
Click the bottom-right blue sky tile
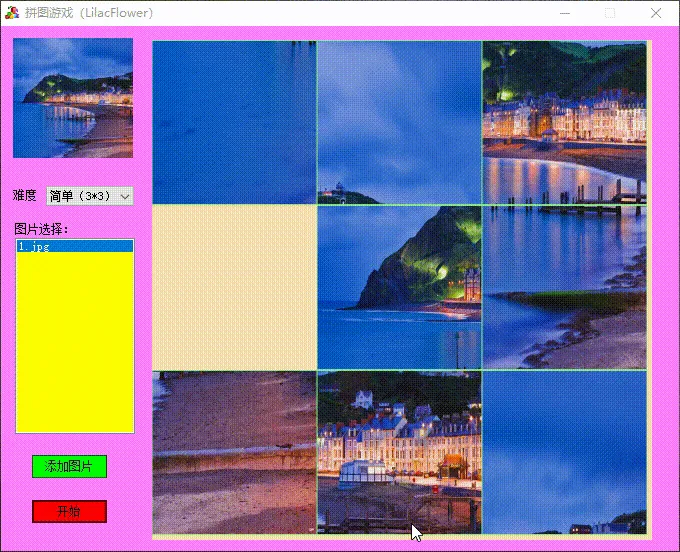coord(565,452)
